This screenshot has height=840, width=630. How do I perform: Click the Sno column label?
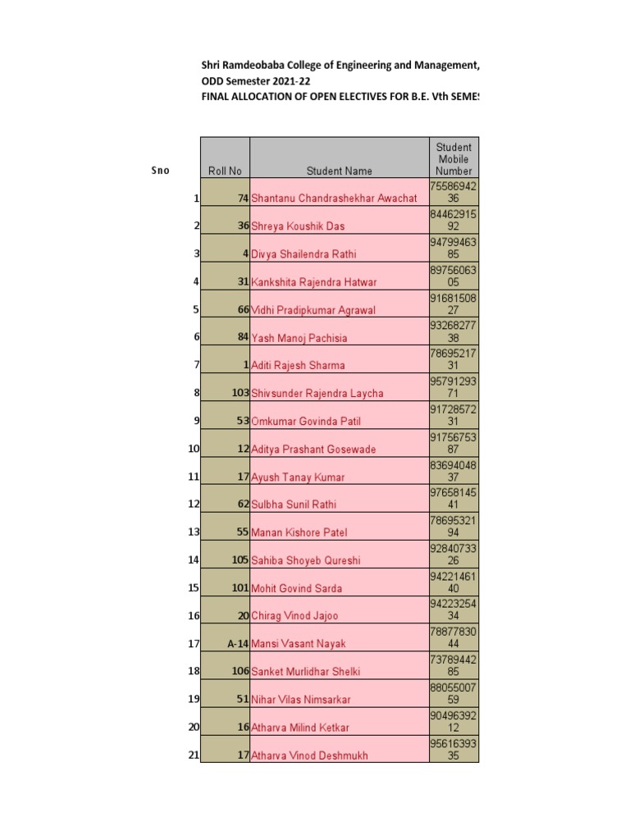160,171
